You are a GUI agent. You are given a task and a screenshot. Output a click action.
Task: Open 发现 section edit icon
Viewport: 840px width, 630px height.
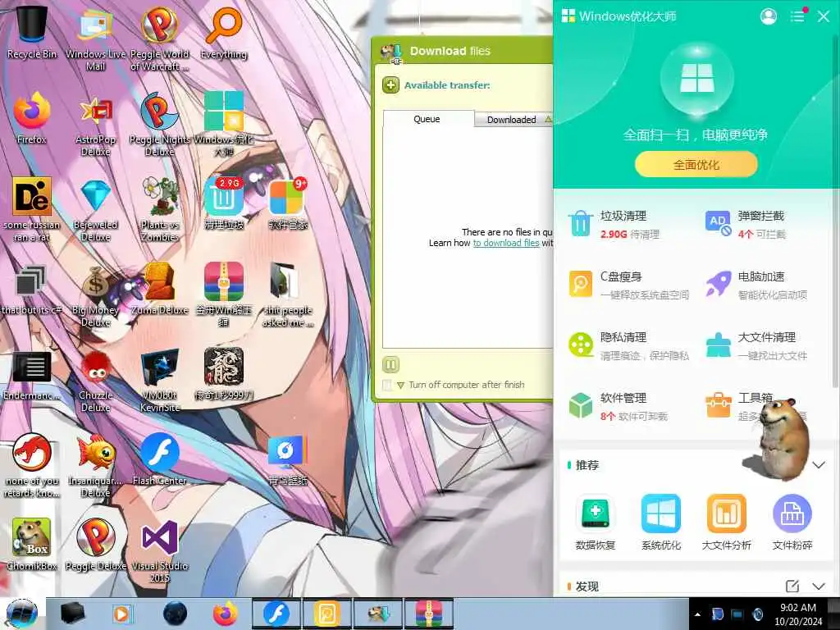tap(792, 586)
